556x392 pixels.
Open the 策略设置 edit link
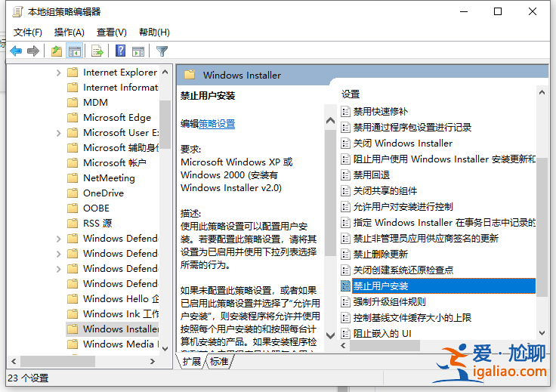pos(217,124)
